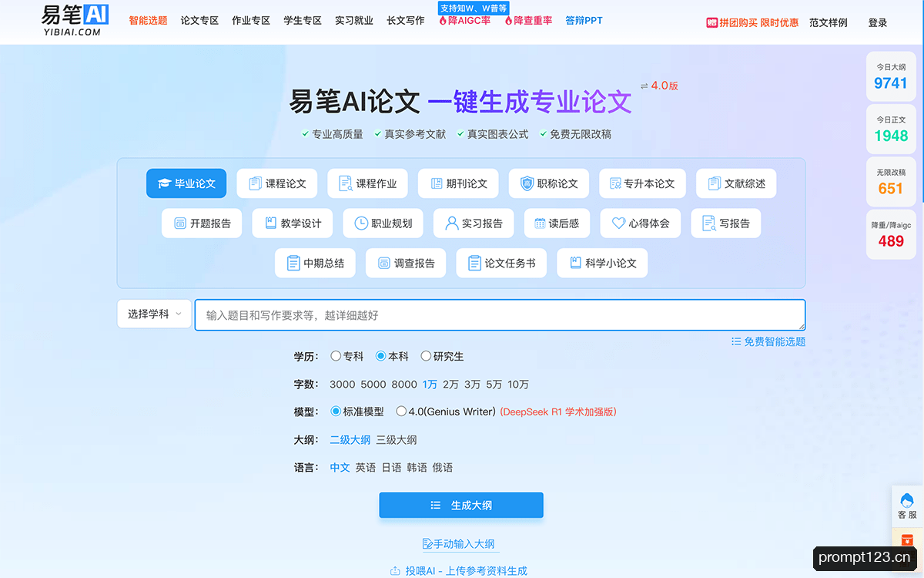
Task: Click the 免费智能选题 link
Action: (775, 341)
